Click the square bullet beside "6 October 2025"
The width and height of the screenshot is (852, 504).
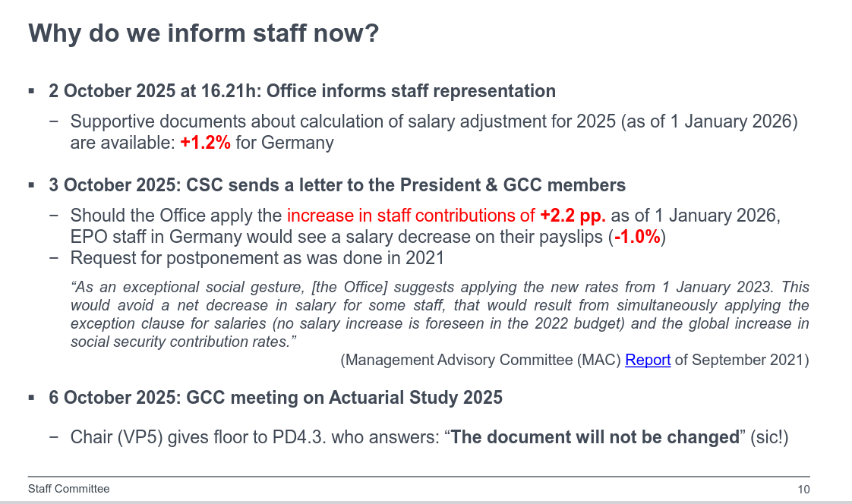[x=32, y=398]
